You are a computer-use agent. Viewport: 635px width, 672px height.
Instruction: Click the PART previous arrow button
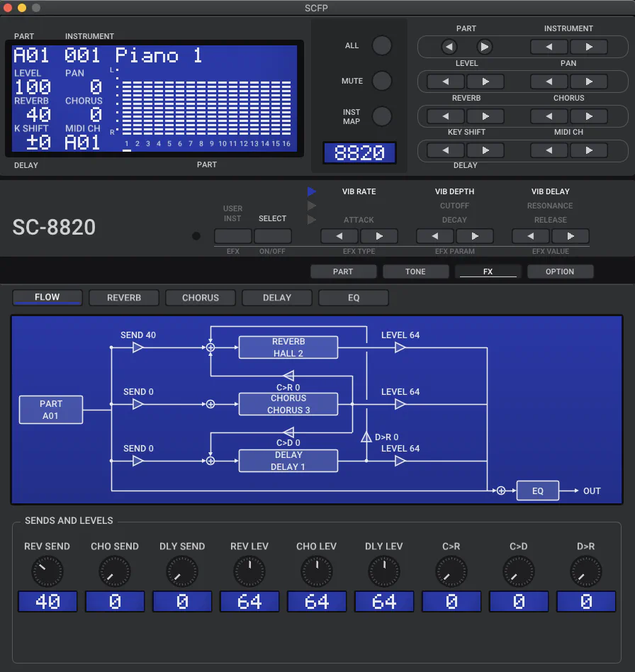pyautogui.click(x=449, y=47)
